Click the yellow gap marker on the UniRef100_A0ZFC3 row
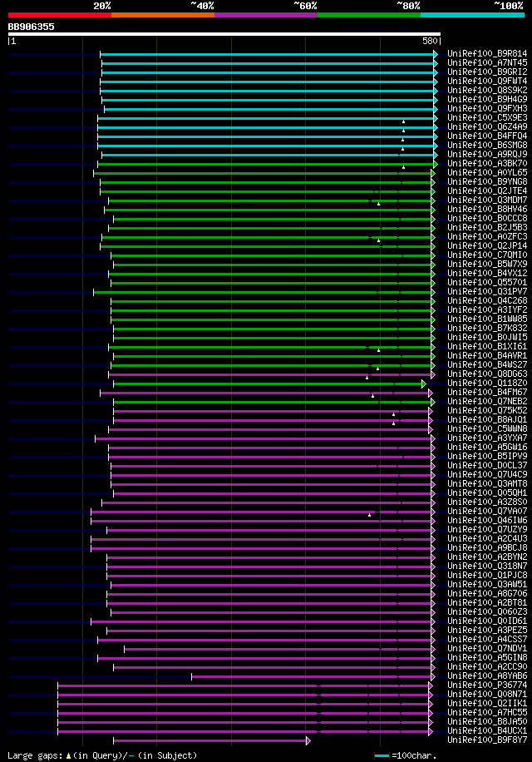The image size is (532, 762). [378, 240]
